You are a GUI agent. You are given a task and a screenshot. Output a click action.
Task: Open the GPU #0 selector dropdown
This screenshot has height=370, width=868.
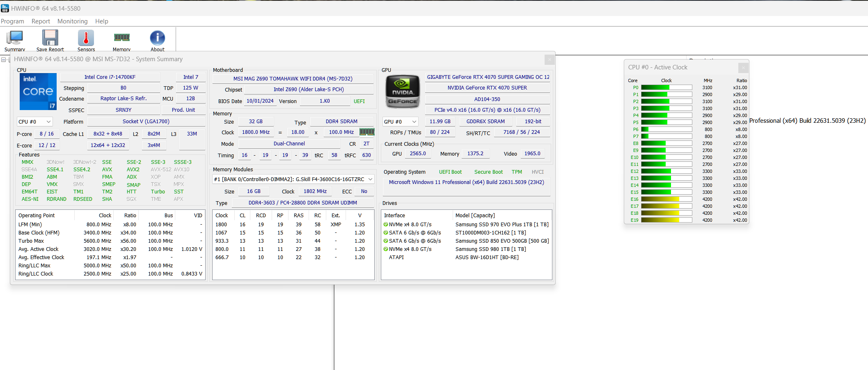coord(400,122)
